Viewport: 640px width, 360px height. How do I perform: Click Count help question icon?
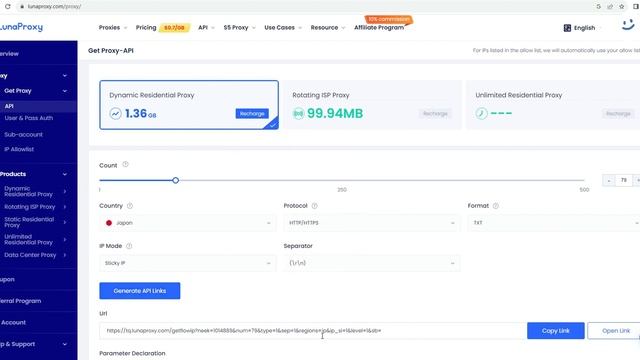(126, 164)
